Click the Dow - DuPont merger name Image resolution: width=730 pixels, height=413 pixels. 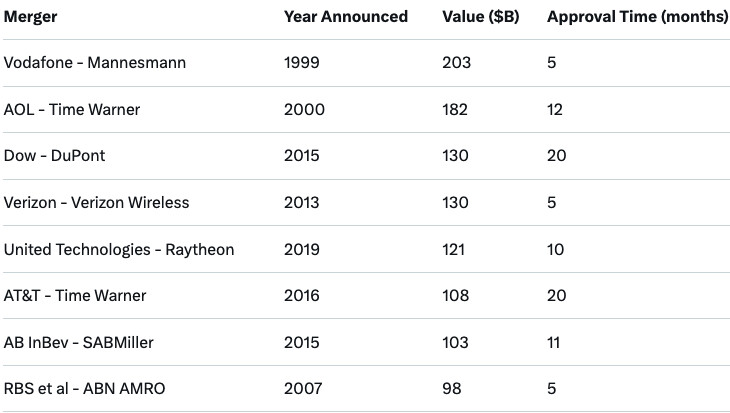[54, 156]
